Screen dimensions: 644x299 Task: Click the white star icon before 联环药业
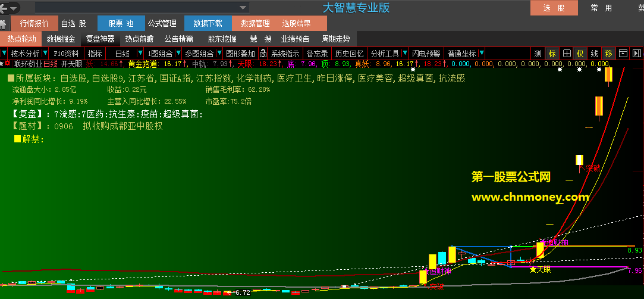(x=2, y=64)
